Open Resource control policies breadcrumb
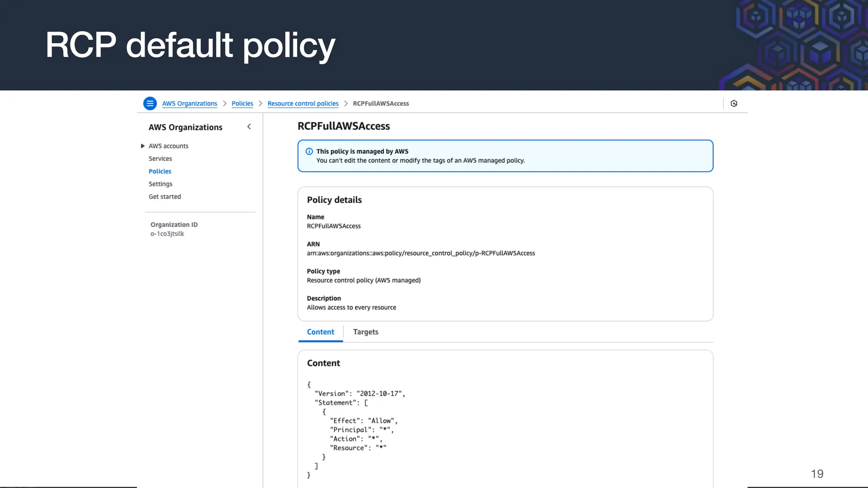The width and height of the screenshot is (868, 488). [303, 103]
